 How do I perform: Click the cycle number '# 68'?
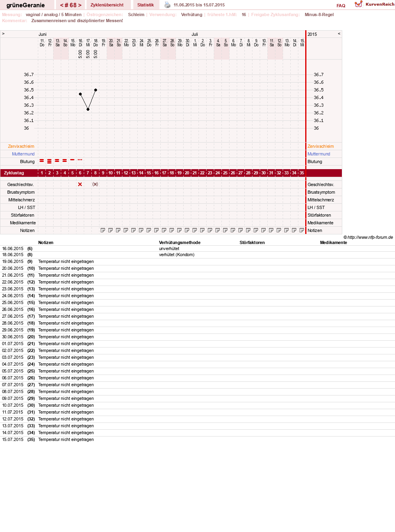70,5
